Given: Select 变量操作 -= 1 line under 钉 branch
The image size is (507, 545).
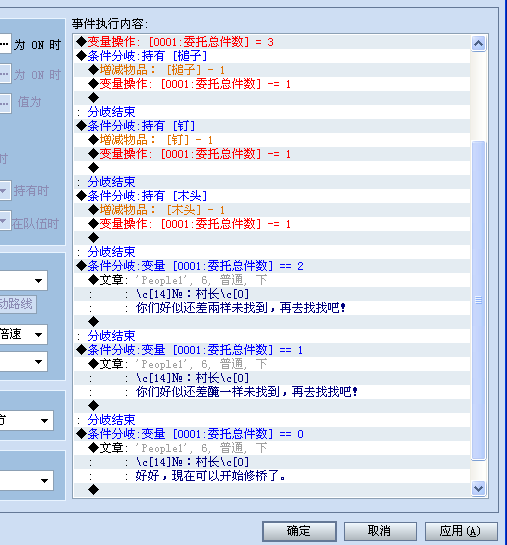Looking at the screenshot, I should click(272, 154).
